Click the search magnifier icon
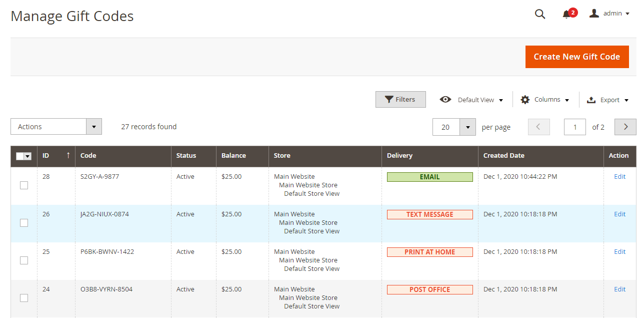The height and width of the screenshot is (318, 644). coord(540,14)
